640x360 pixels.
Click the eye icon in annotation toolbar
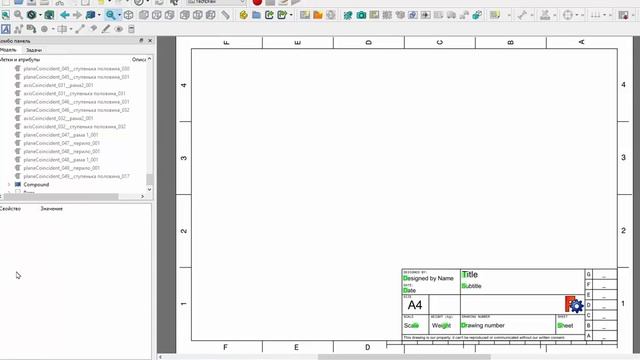click(119, 29)
